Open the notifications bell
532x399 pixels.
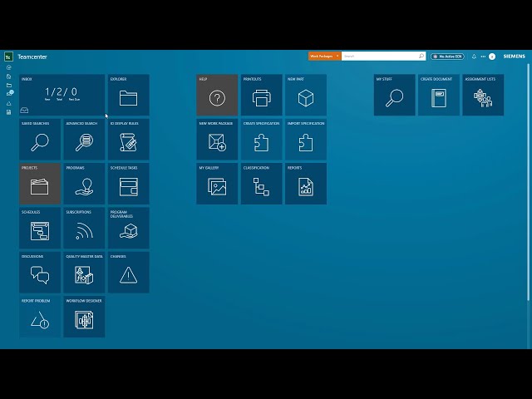click(x=474, y=57)
